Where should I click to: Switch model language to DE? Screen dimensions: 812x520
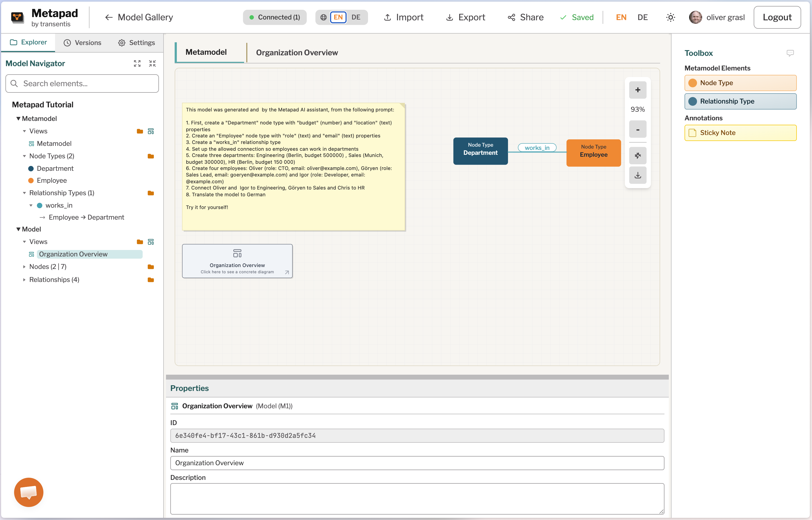(356, 17)
